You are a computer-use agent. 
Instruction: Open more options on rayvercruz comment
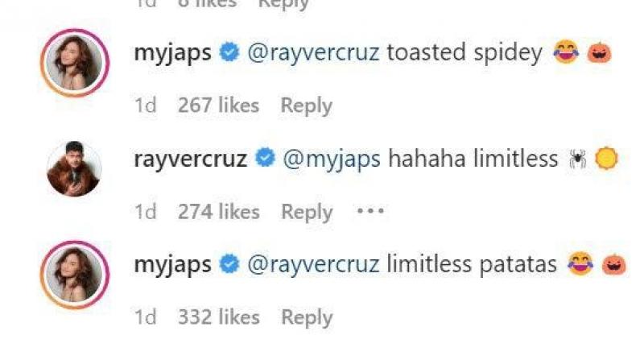370,212
